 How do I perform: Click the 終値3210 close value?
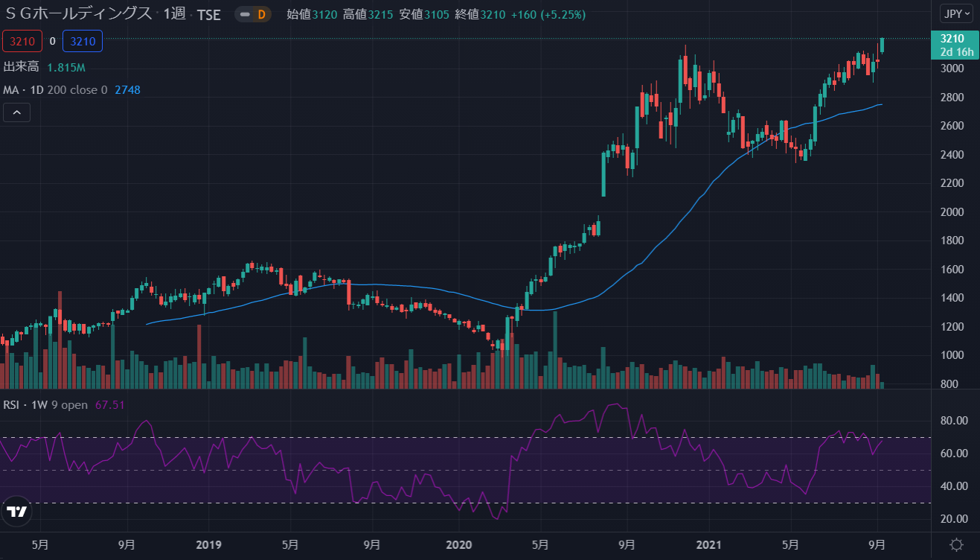[x=481, y=14]
